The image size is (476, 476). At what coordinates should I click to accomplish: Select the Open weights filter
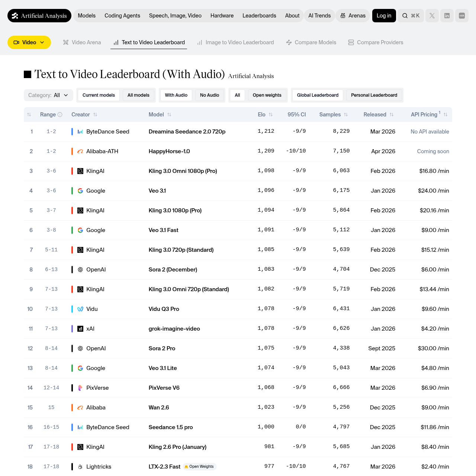tap(267, 95)
